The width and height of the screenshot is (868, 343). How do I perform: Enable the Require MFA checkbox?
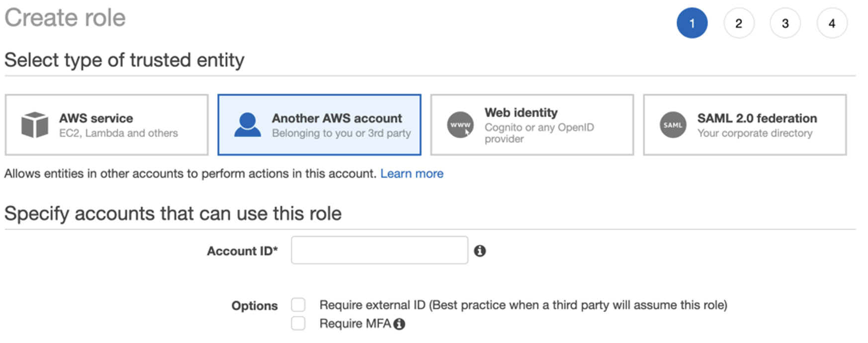(x=298, y=323)
